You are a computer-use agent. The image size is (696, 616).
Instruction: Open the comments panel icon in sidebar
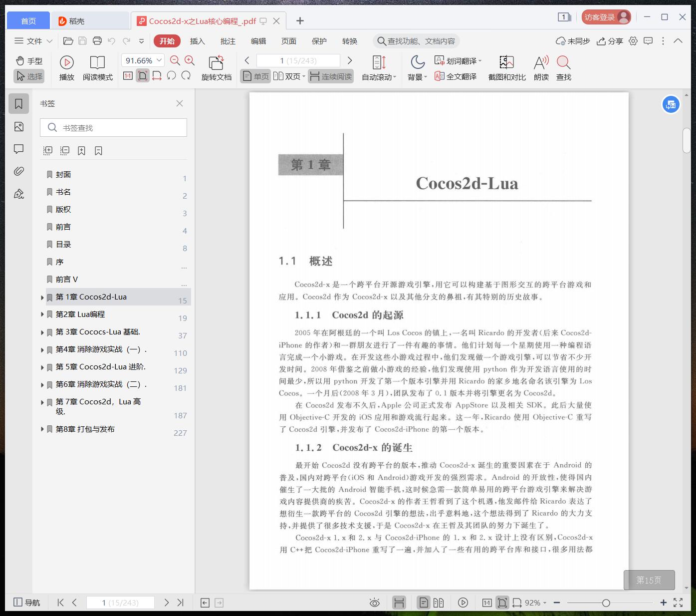(19, 149)
